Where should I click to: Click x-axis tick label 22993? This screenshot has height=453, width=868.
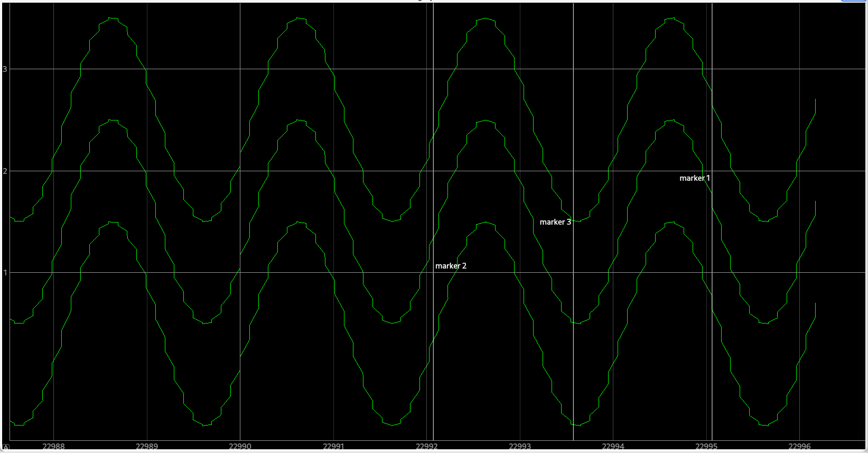(520, 446)
